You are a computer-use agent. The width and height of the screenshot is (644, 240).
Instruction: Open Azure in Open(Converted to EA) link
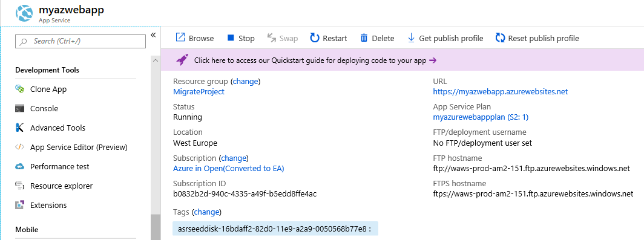tap(228, 168)
